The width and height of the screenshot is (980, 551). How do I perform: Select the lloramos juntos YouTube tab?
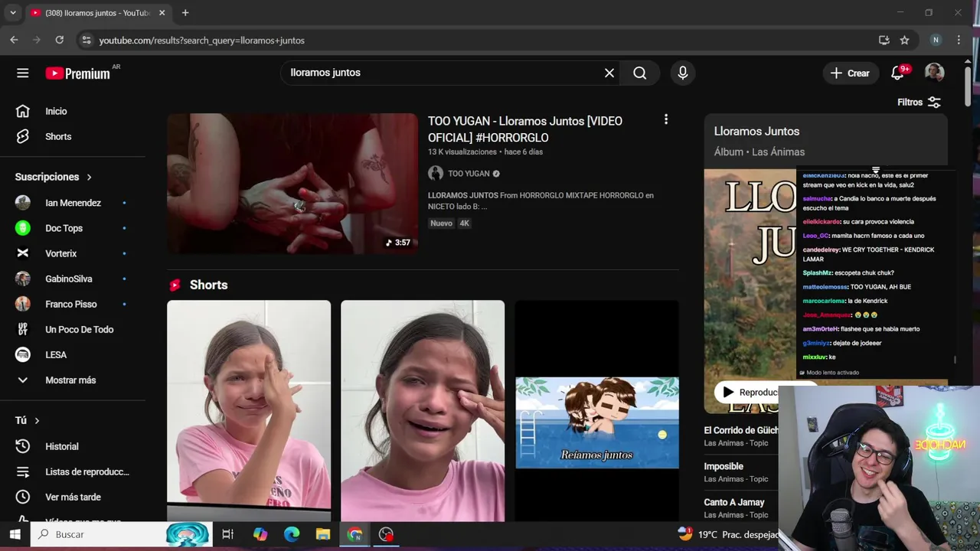[x=98, y=13]
